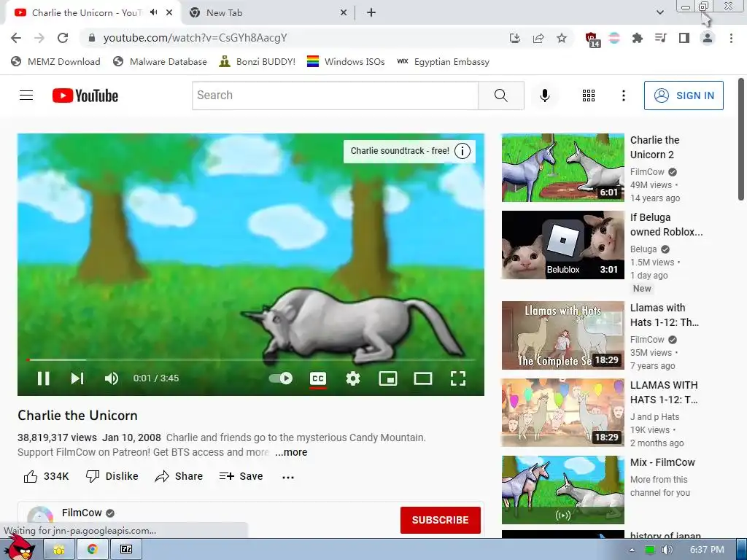Share the Charlie the Unicorn video
Screen dimensions: 747x560
point(179,476)
